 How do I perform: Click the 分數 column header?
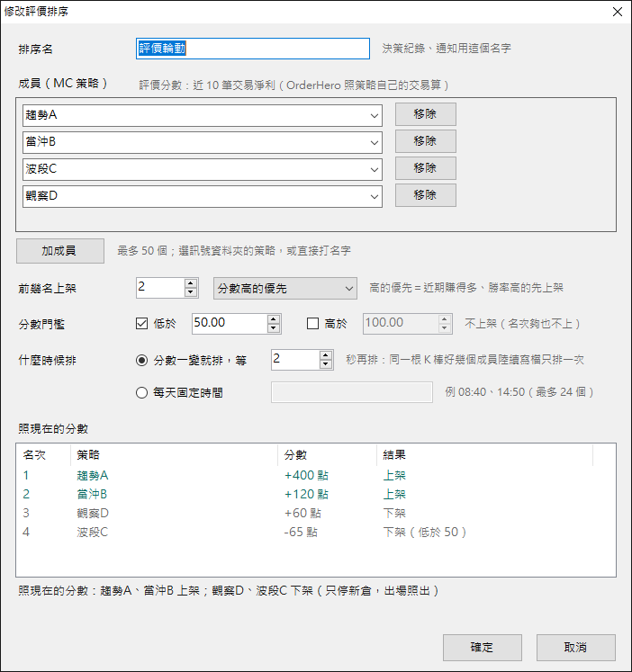327,454
